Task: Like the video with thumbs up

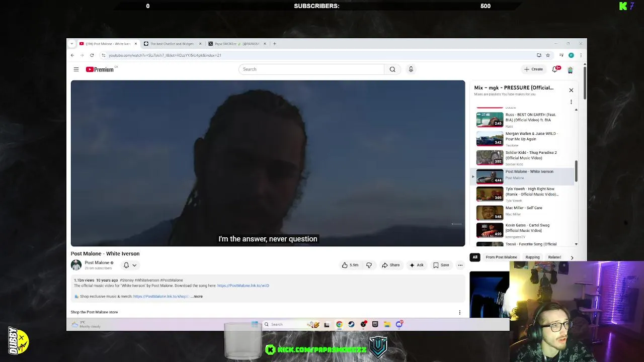Action: click(350, 265)
